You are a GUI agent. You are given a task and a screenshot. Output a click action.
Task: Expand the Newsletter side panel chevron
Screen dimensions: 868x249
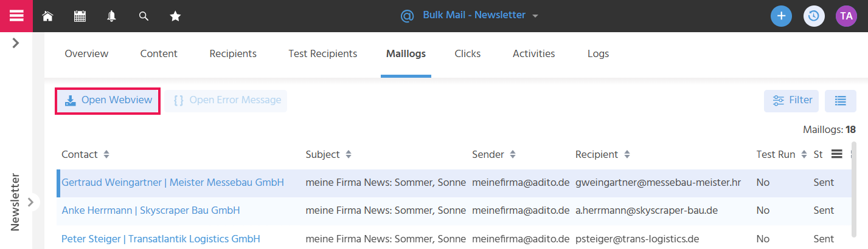click(x=31, y=202)
